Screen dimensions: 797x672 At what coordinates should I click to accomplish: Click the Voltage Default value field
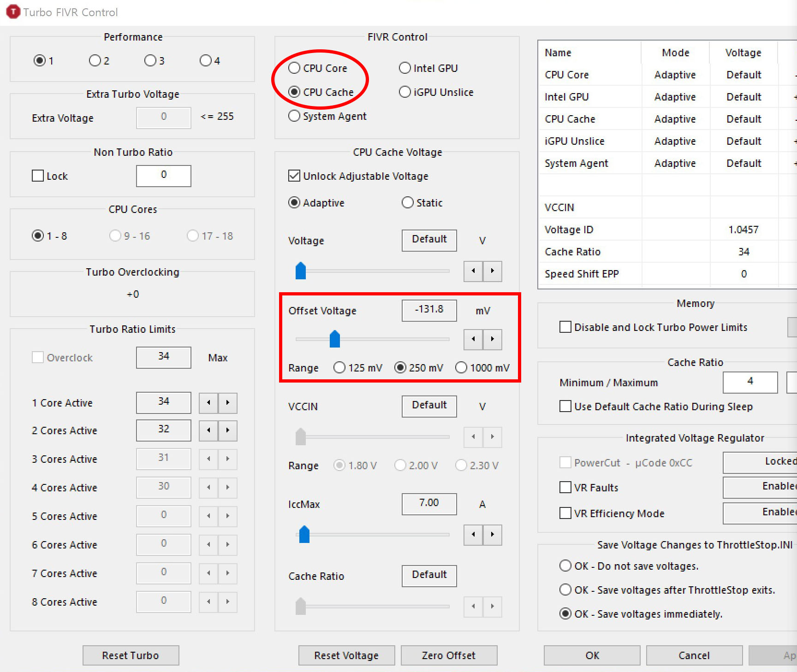[429, 240]
